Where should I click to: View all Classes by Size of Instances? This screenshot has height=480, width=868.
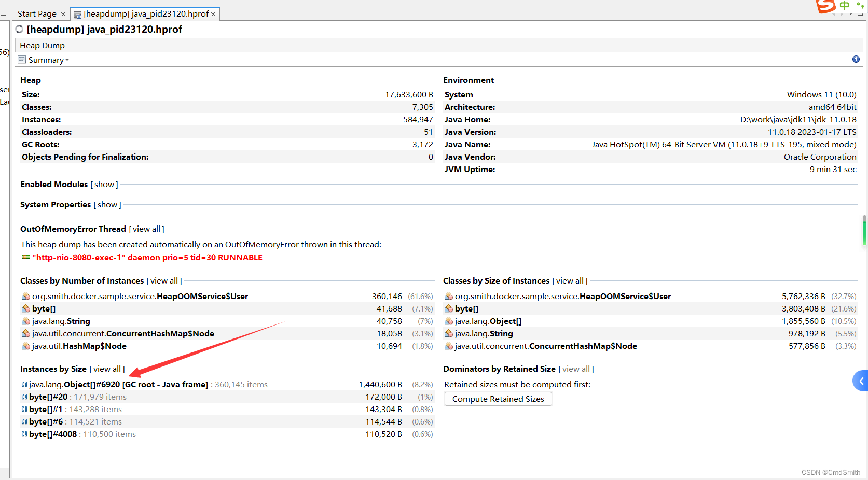[x=570, y=281]
